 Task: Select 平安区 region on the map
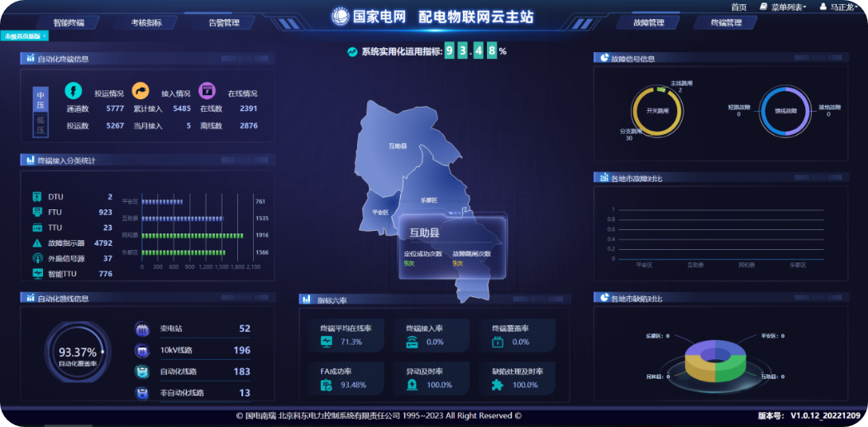coord(379,212)
